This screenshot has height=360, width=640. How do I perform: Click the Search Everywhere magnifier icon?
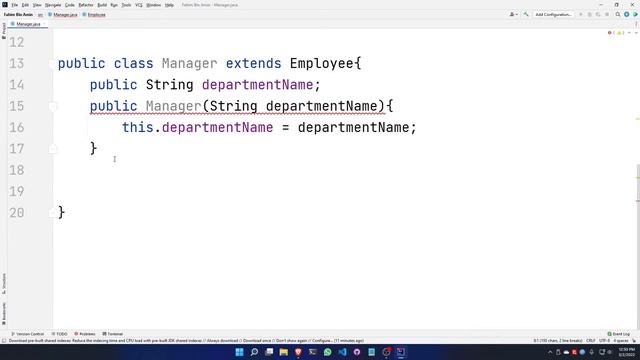tap(618, 14)
